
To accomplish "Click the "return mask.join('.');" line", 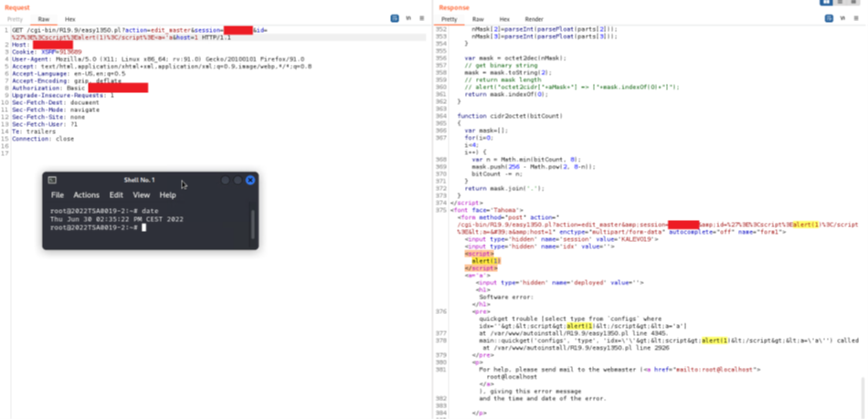I will (504, 188).
